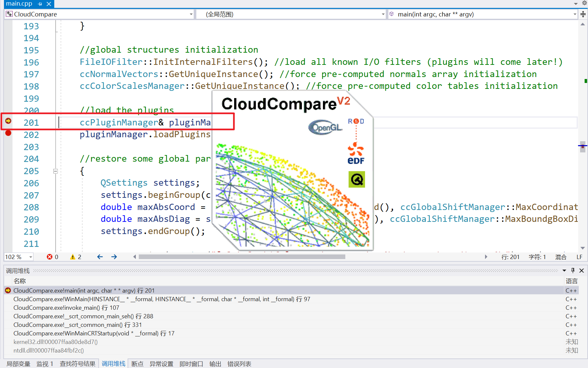588x368 pixels.
Task: Open the tab list dropdown arrow
Action: [x=576, y=4]
